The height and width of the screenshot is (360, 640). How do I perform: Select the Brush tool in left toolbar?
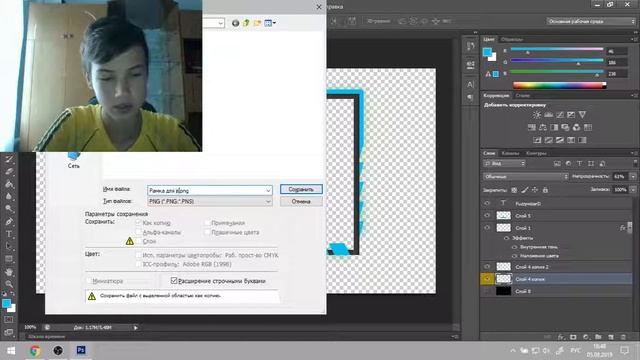tap(9, 159)
